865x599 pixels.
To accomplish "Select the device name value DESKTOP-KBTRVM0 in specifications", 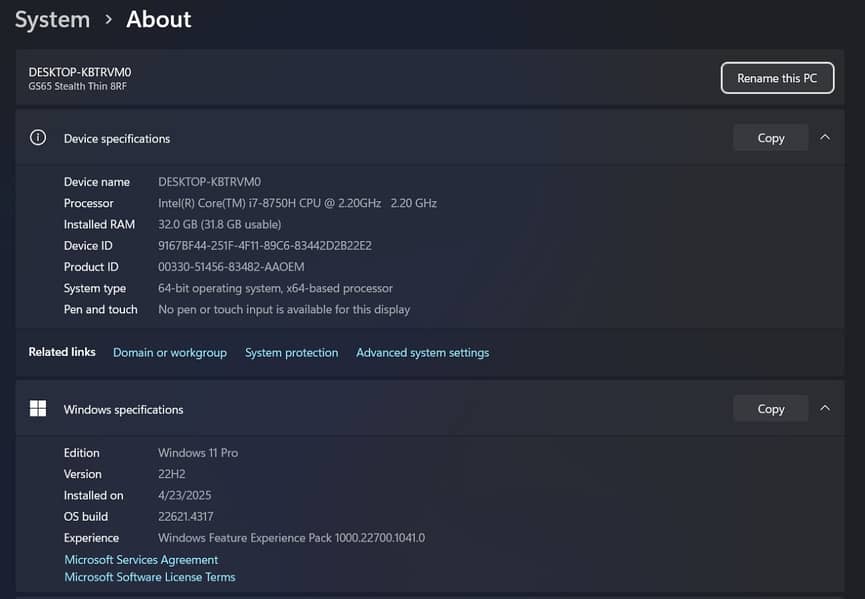I will (210, 182).
